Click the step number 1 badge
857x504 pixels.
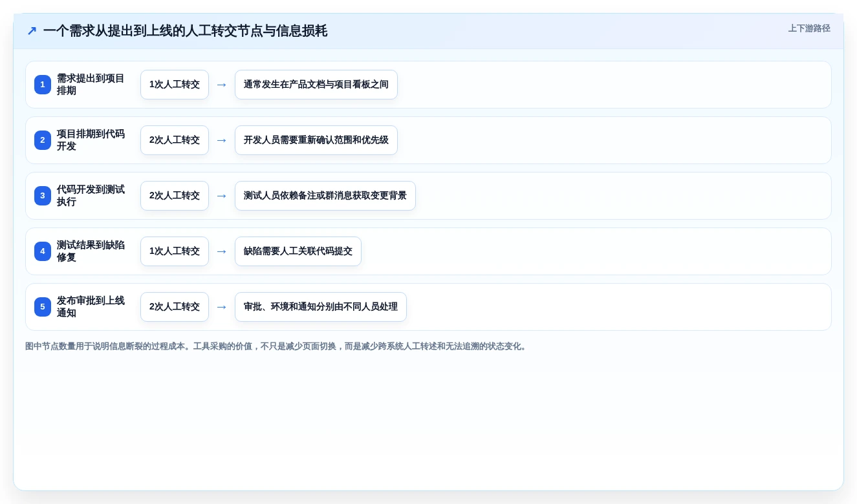(43, 85)
